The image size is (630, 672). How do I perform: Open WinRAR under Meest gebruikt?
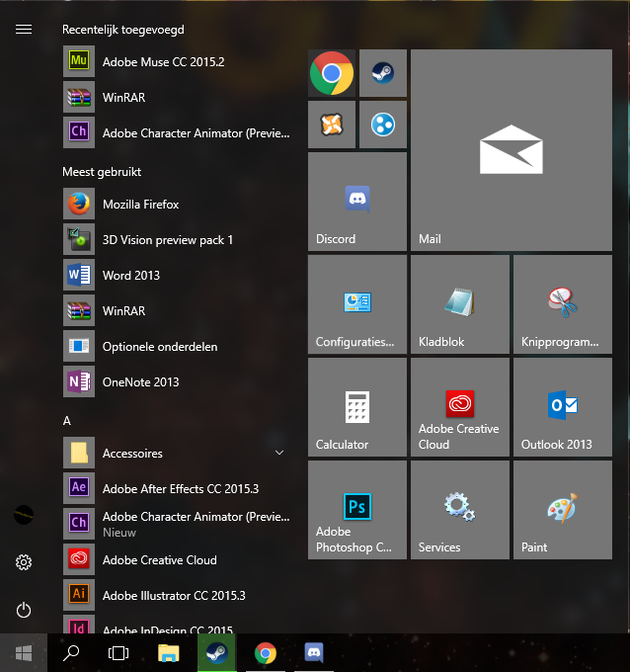pos(178,310)
